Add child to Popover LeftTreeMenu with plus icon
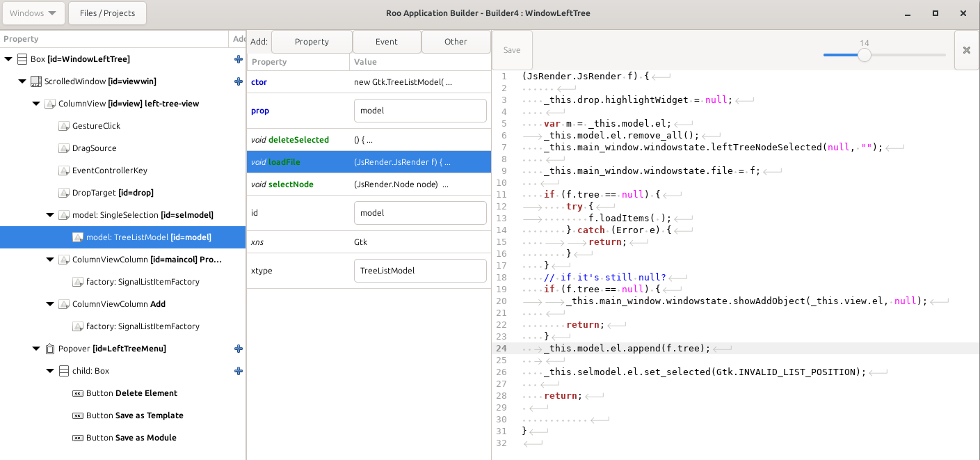 pyautogui.click(x=239, y=349)
